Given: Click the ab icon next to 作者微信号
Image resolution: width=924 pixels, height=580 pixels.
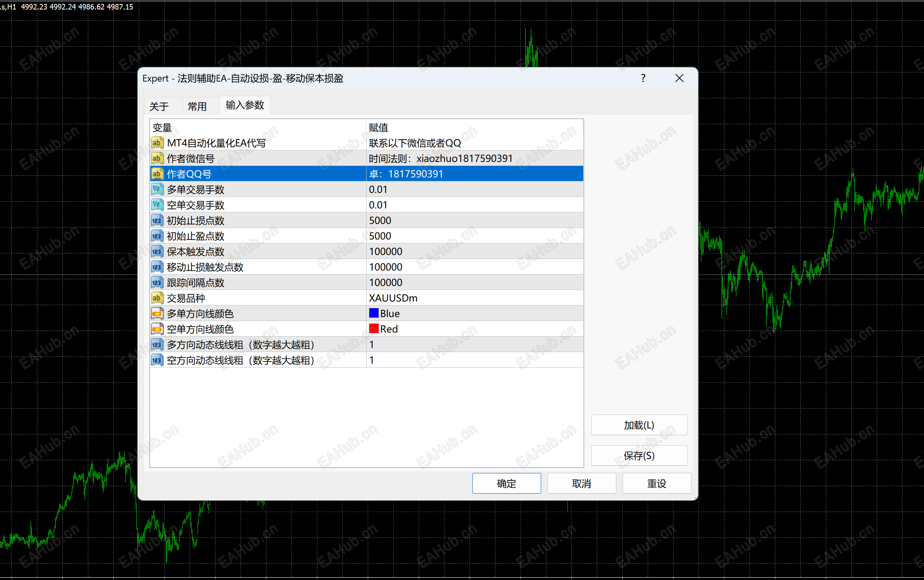Looking at the screenshot, I should (x=157, y=158).
